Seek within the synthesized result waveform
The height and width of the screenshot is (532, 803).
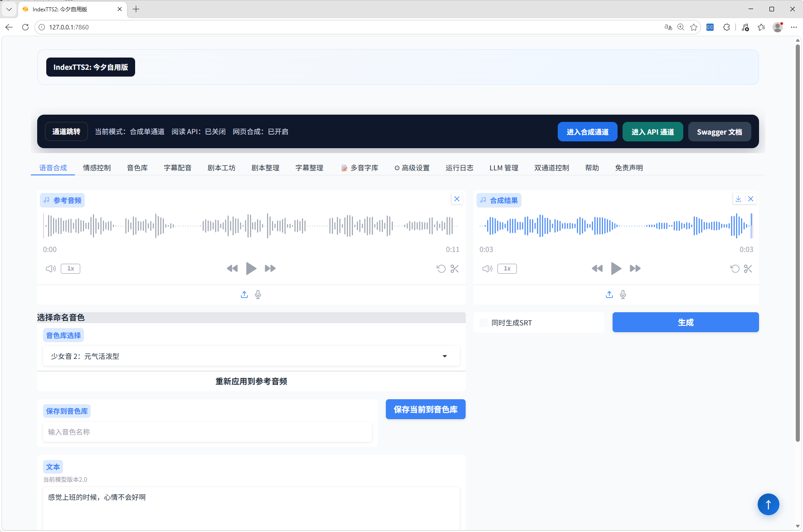pyautogui.click(x=616, y=225)
